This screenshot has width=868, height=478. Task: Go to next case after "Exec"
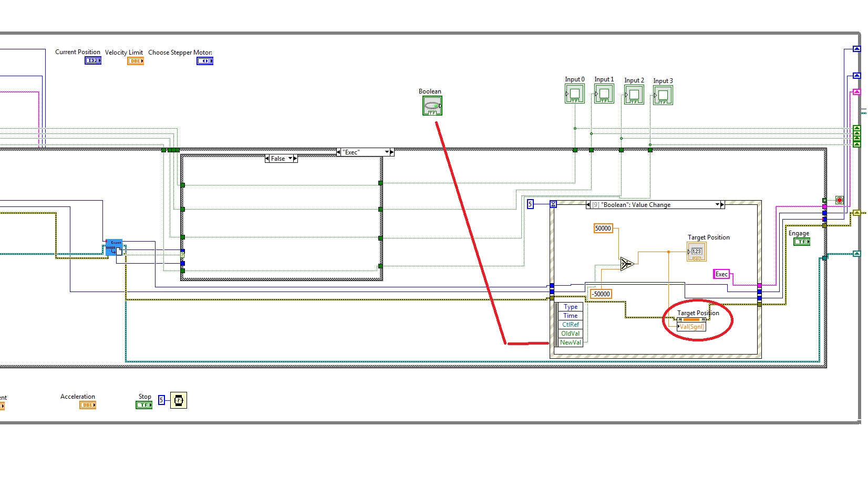[392, 152]
